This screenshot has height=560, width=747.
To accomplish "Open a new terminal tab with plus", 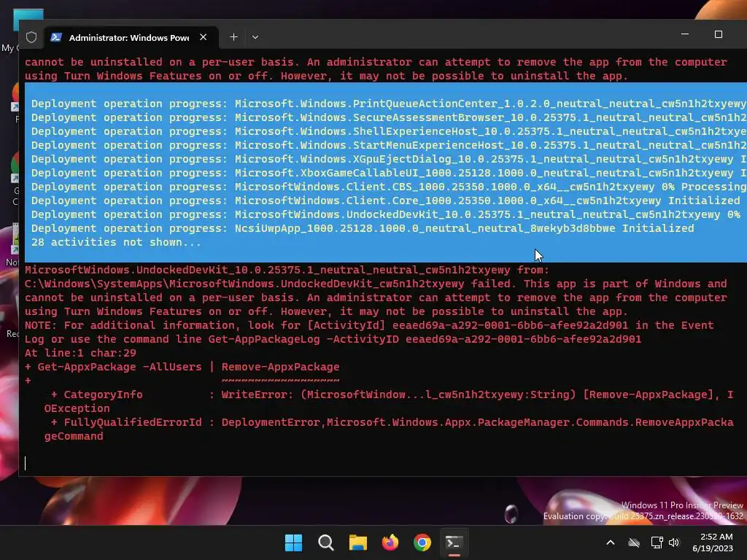I will point(233,37).
